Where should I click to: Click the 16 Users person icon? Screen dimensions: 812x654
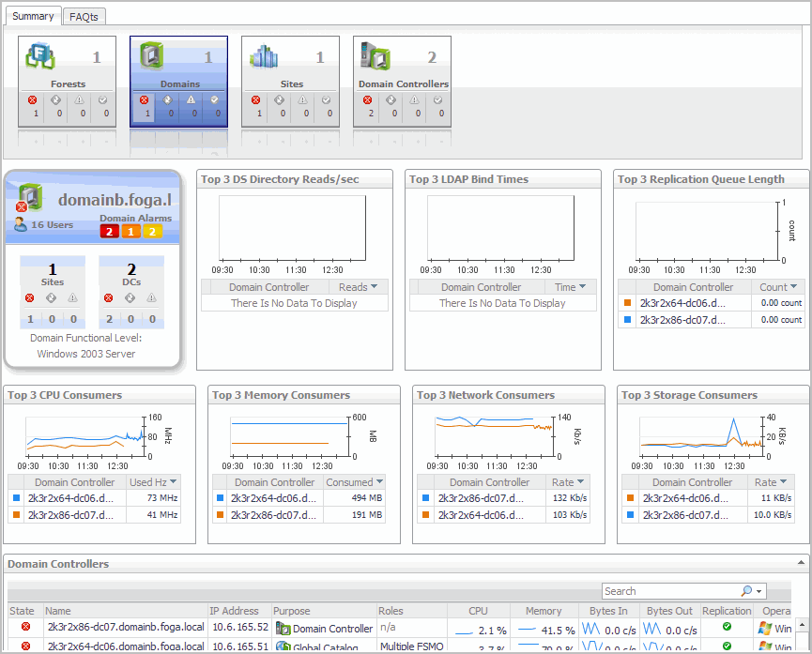click(x=21, y=224)
